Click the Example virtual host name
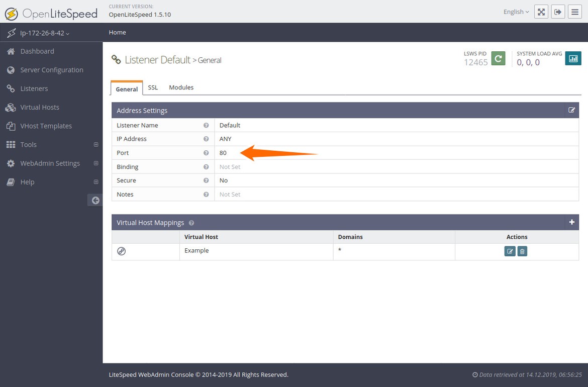Viewport: 588px width, 387px height. [x=197, y=250]
